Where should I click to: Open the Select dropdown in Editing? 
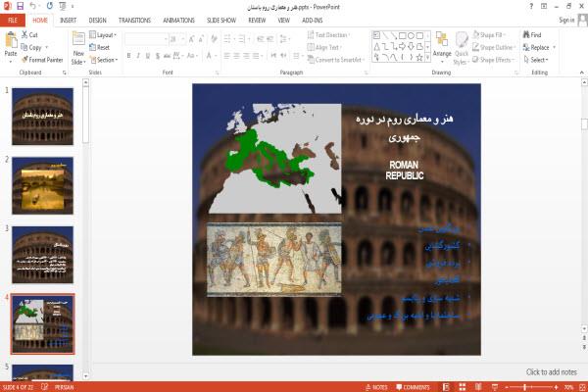point(536,60)
